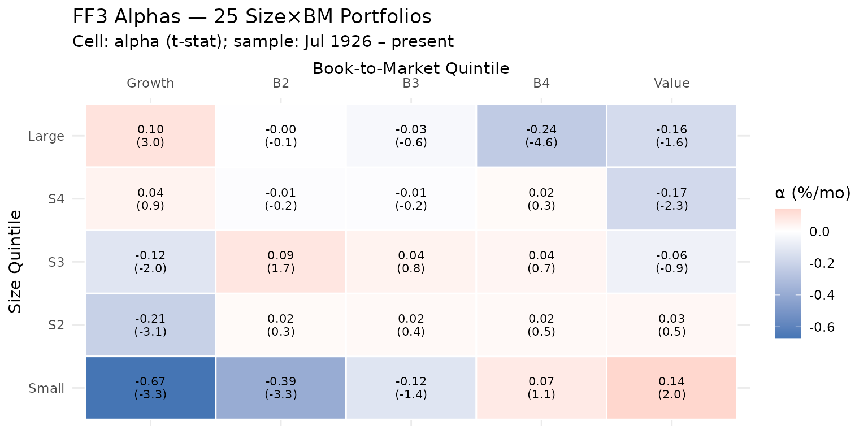
Task: Select the Large row label
Action: coord(46,136)
